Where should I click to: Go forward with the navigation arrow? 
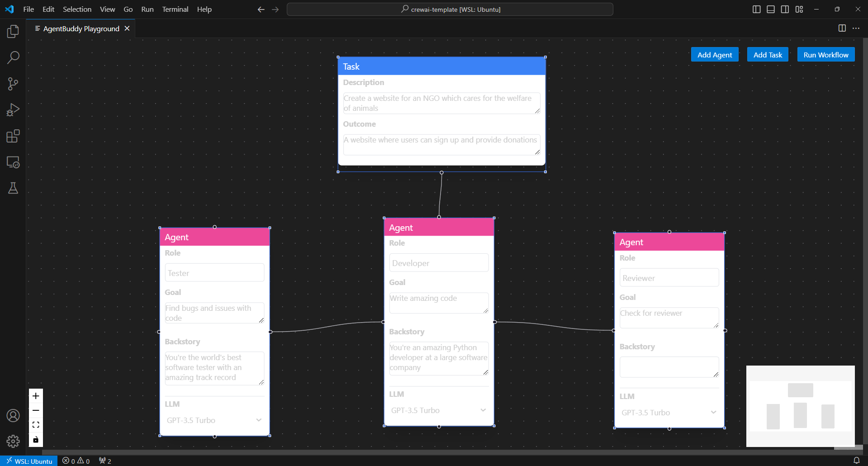click(x=275, y=9)
